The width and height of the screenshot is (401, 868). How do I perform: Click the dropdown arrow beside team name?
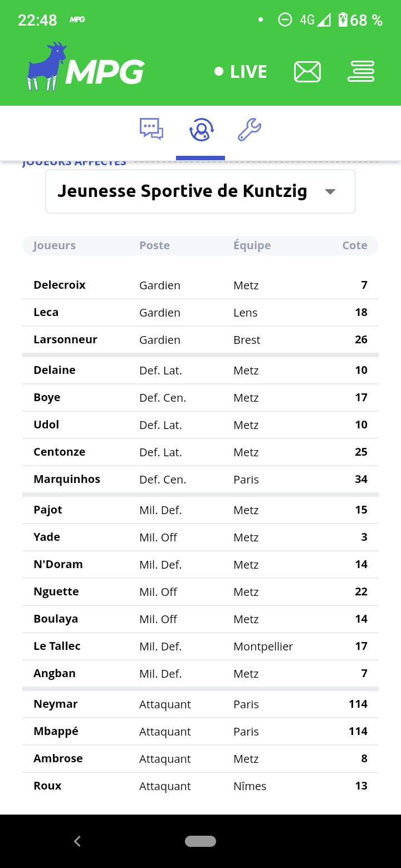330,191
